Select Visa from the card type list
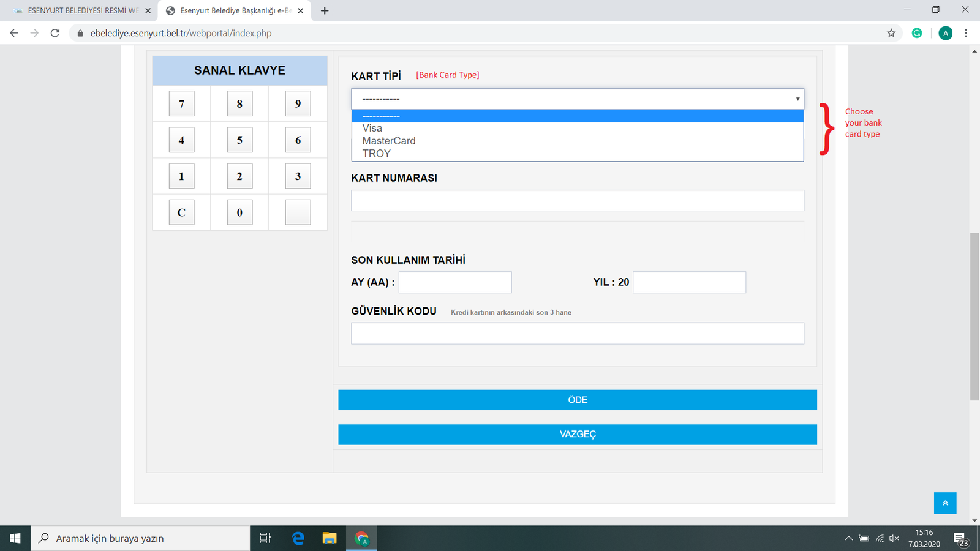The image size is (980, 551). tap(372, 128)
